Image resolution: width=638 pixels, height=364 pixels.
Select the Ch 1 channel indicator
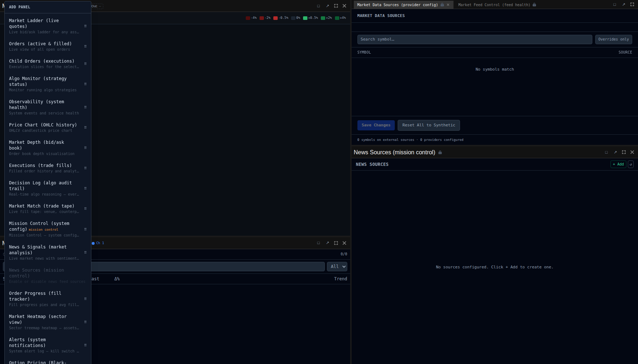(98, 243)
